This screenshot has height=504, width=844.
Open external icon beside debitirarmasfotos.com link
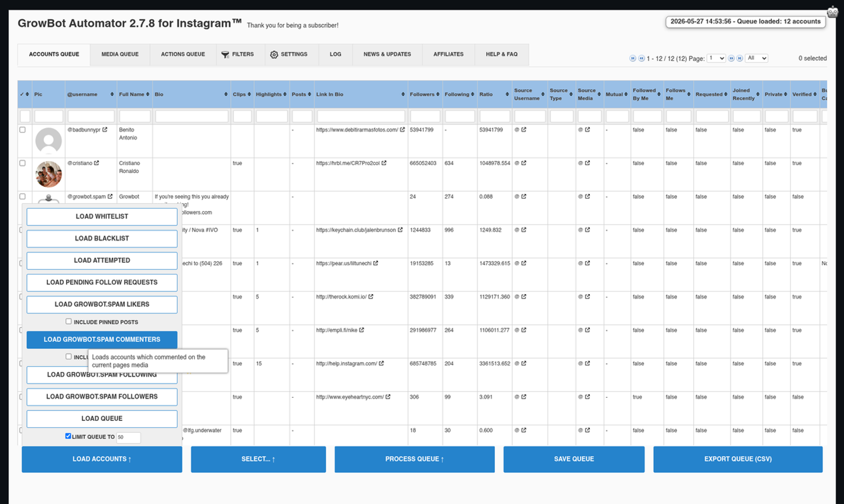tap(402, 130)
